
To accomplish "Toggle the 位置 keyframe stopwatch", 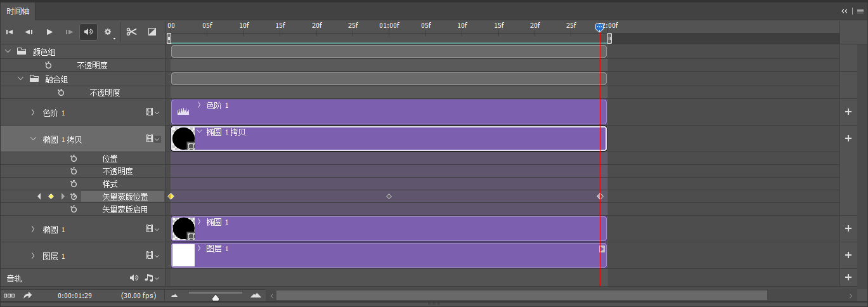I will point(74,159).
